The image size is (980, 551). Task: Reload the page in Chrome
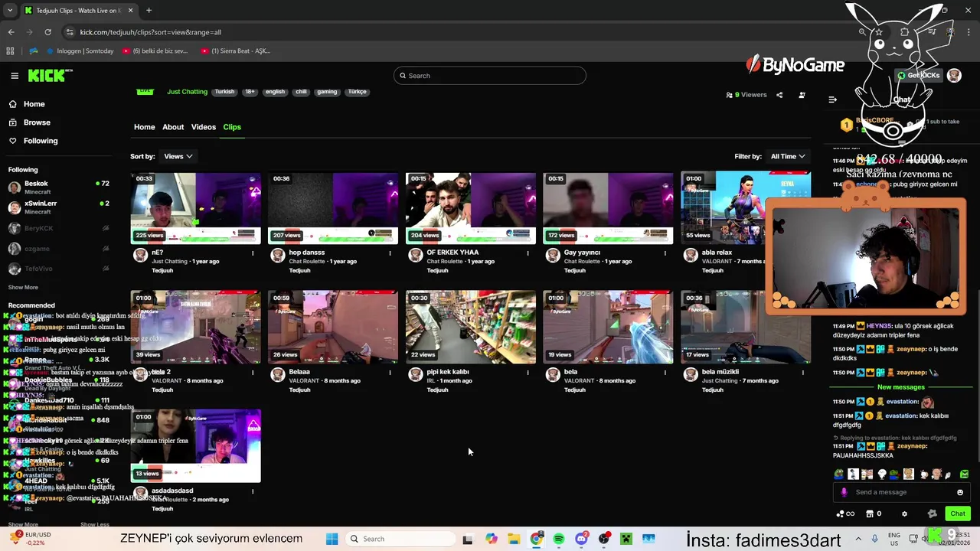47,32
